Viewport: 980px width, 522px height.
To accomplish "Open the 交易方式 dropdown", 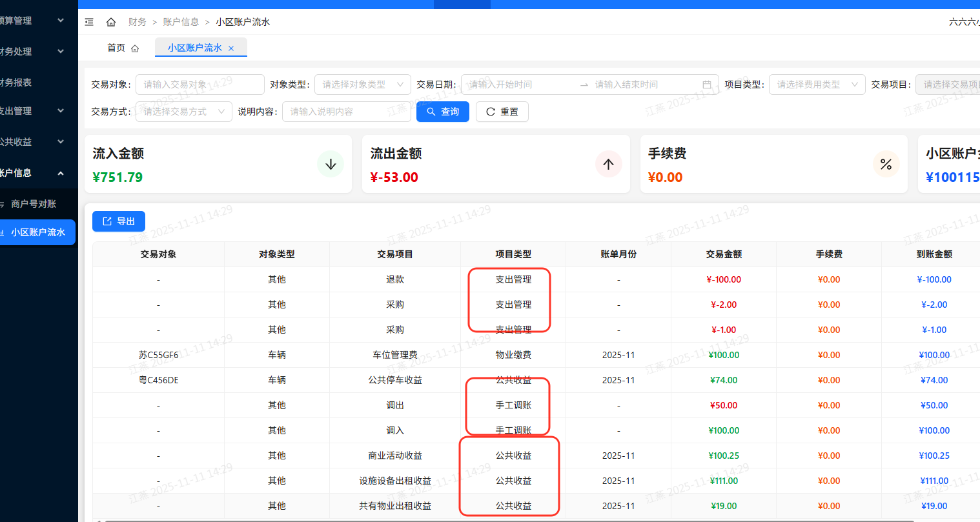I will point(183,112).
